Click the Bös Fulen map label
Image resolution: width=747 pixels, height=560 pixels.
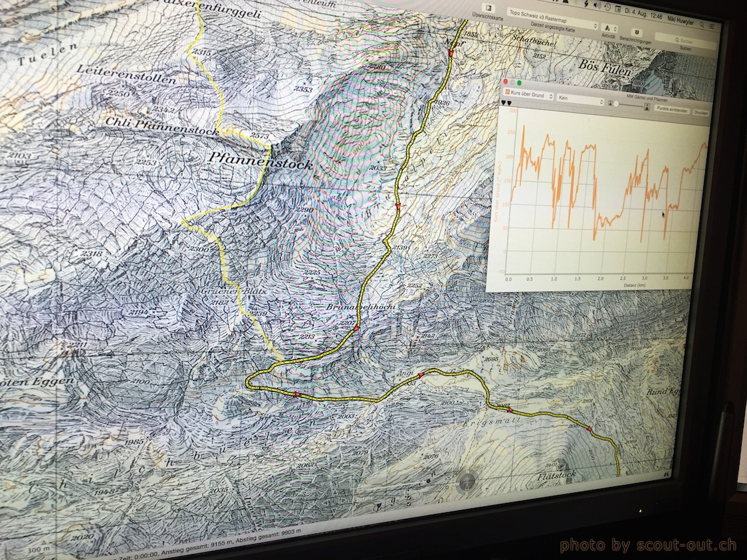click(605, 67)
